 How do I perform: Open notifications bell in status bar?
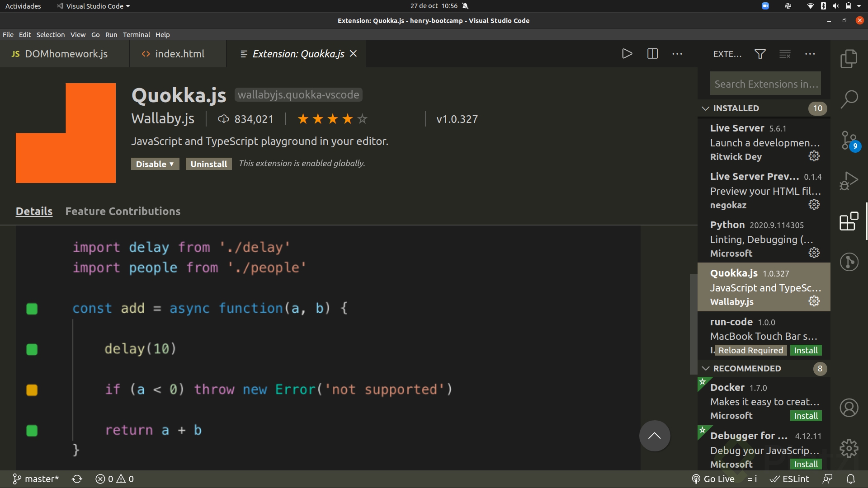850,479
